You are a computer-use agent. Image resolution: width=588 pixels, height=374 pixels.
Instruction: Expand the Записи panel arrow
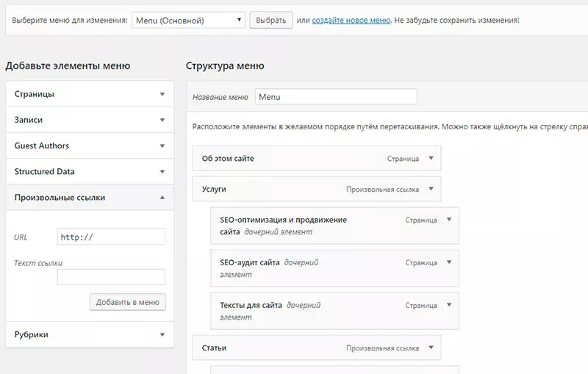(x=162, y=120)
